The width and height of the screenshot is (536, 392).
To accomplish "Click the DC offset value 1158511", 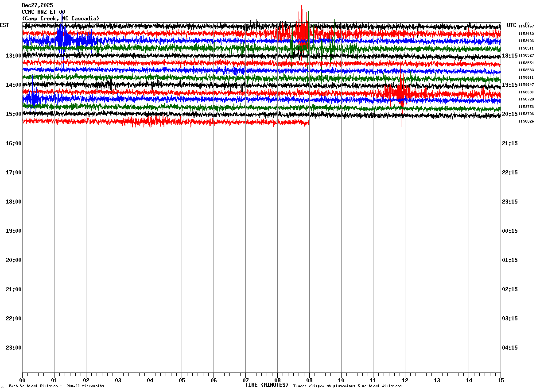I will coord(526,48).
